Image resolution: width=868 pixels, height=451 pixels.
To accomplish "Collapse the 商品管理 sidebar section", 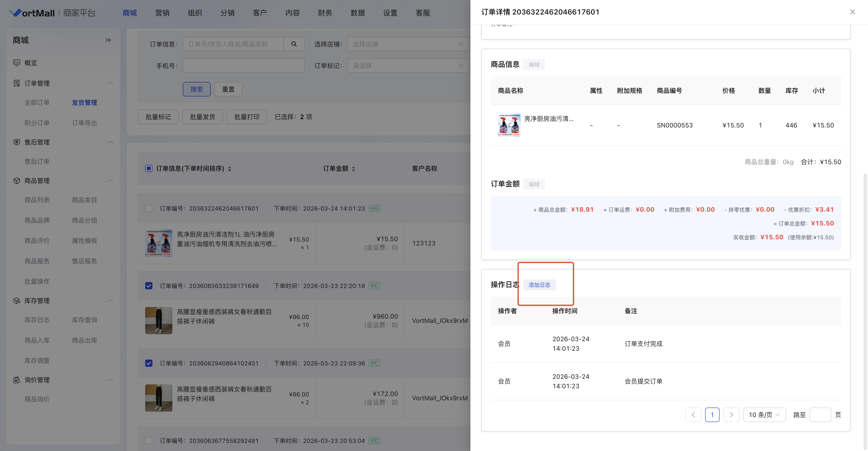I will (x=110, y=180).
